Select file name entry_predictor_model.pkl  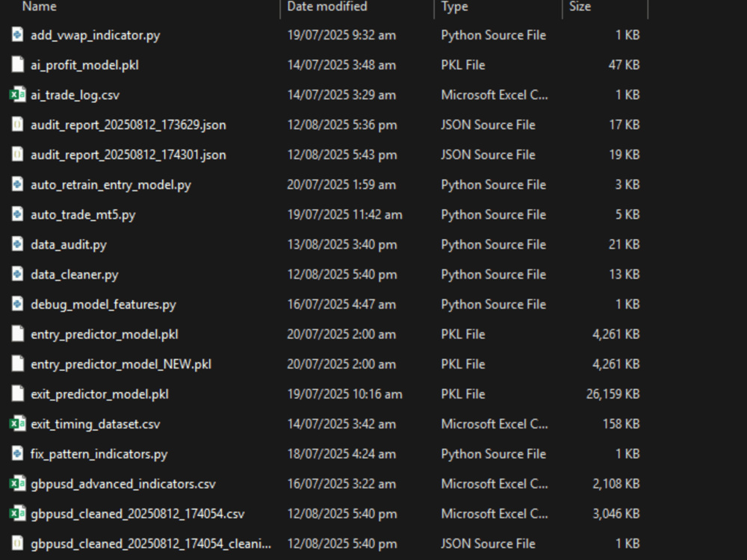[x=105, y=335]
